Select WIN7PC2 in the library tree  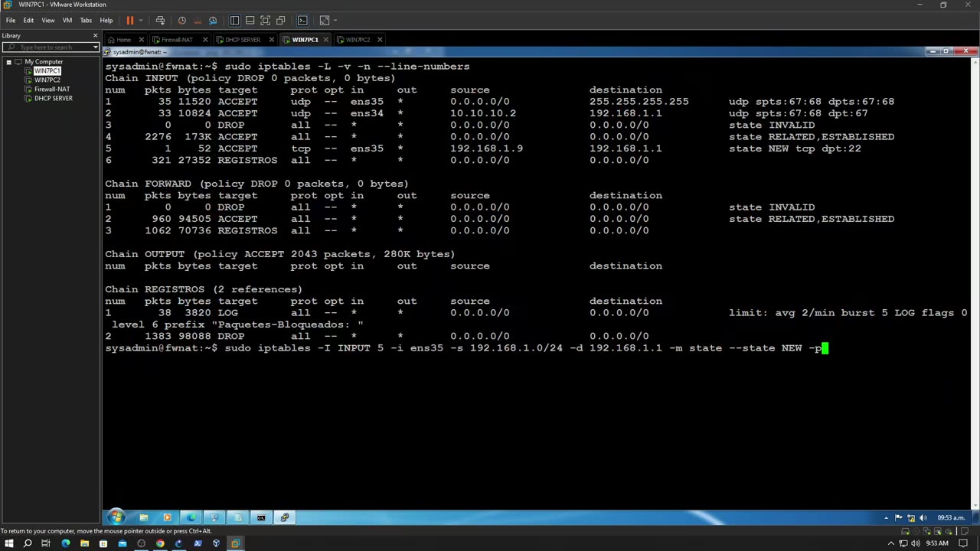click(x=47, y=80)
